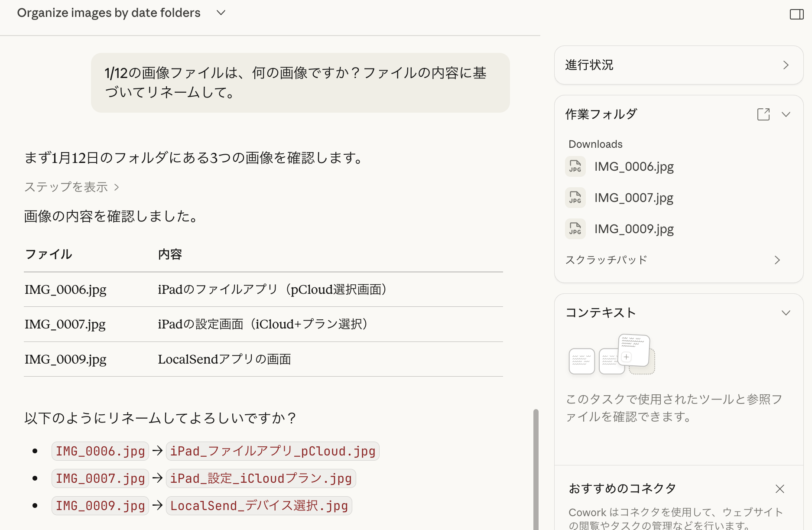
Task: Click the JPG icon for IMG_0007.jpg
Action: 575,198
